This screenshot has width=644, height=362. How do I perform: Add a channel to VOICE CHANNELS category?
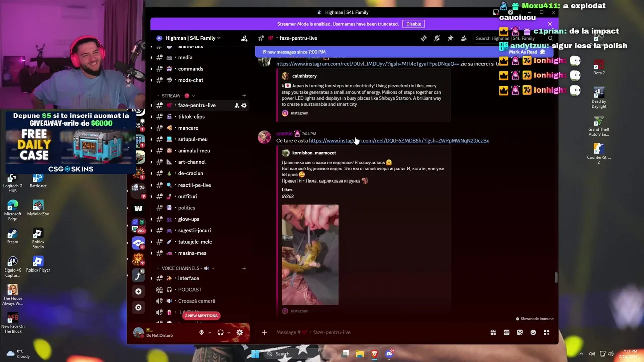(x=244, y=268)
